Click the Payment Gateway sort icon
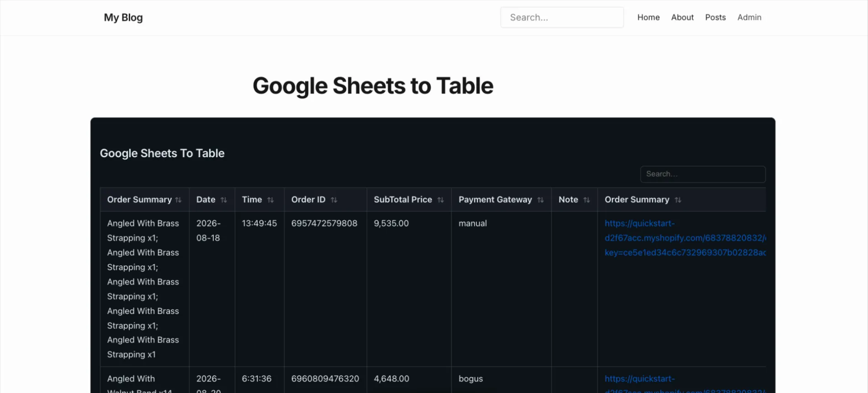The width and height of the screenshot is (868, 393). tap(540, 200)
